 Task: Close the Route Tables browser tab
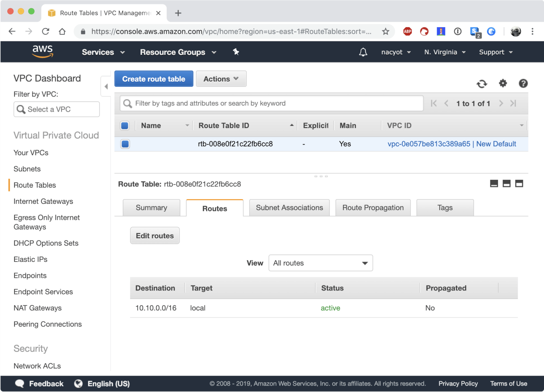tap(158, 13)
